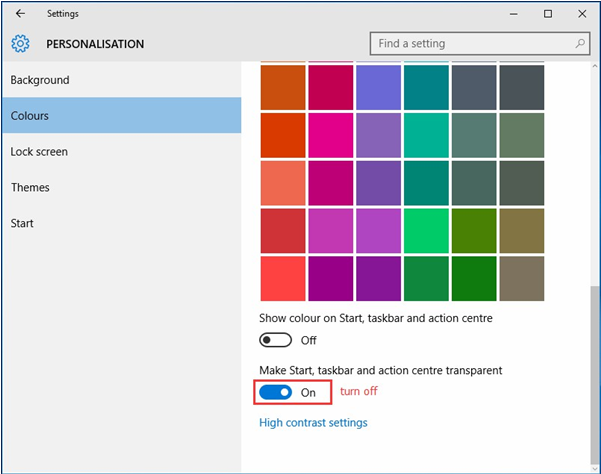601x474 pixels.
Task: Click the scrollbar down arrow
Action: (594, 469)
